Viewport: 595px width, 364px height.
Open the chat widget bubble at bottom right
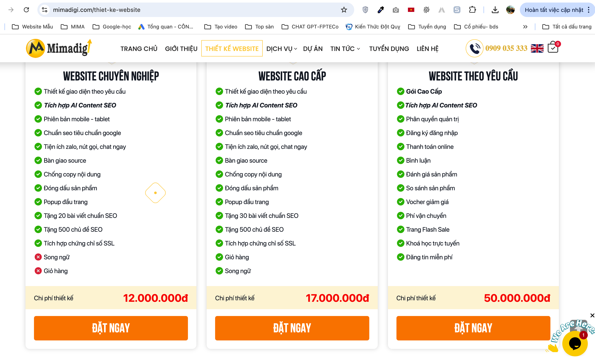pos(575,344)
